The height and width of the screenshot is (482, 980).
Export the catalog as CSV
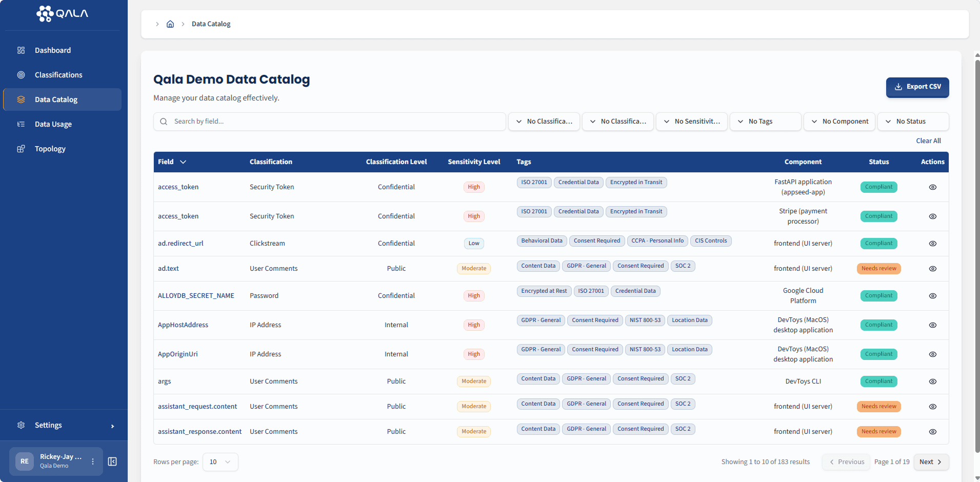tap(917, 87)
